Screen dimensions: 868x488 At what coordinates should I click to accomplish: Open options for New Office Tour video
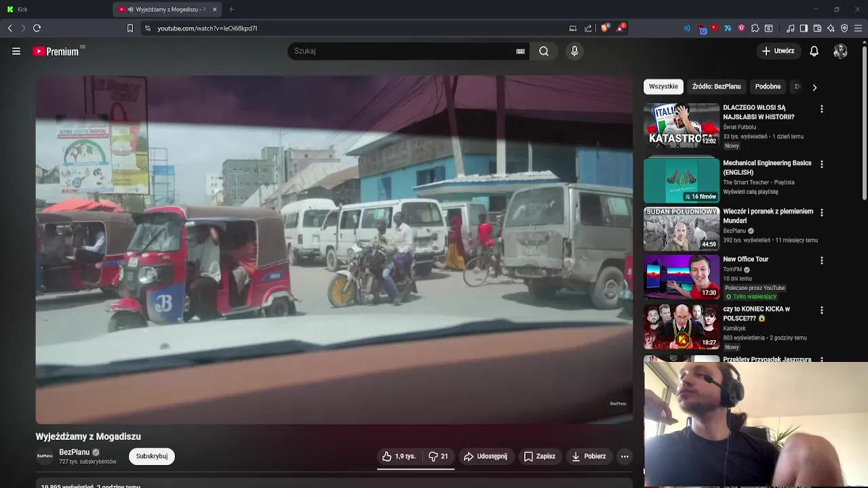click(x=821, y=261)
